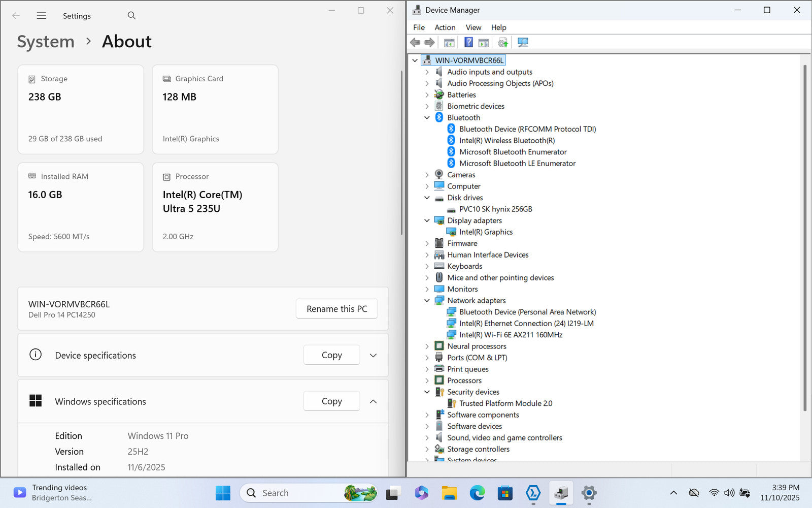Open the View menu in Device Manager
Screen dimensions: 812x508
click(x=473, y=27)
